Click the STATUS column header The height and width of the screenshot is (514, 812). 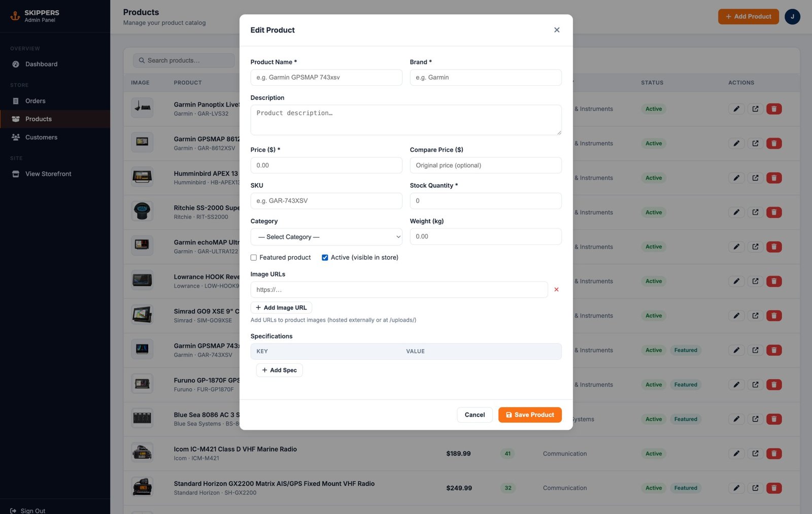[x=652, y=83]
